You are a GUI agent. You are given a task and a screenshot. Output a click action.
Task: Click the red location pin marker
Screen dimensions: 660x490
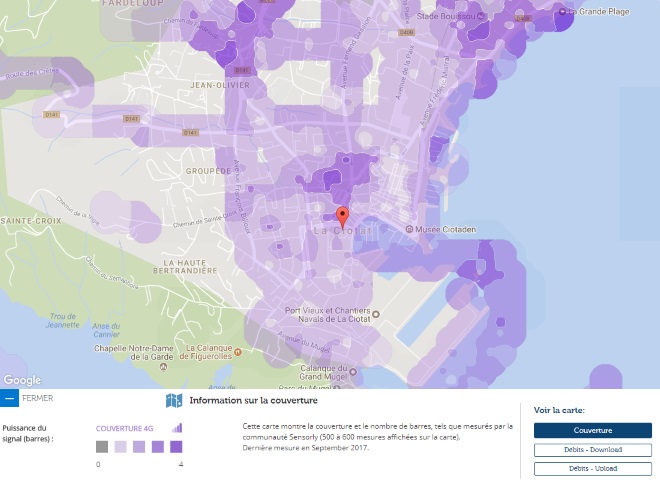pyautogui.click(x=341, y=217)
